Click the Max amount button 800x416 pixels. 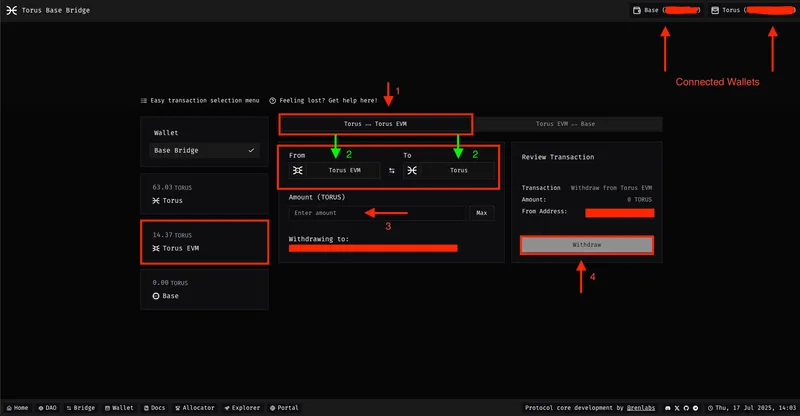click(481, 213)
